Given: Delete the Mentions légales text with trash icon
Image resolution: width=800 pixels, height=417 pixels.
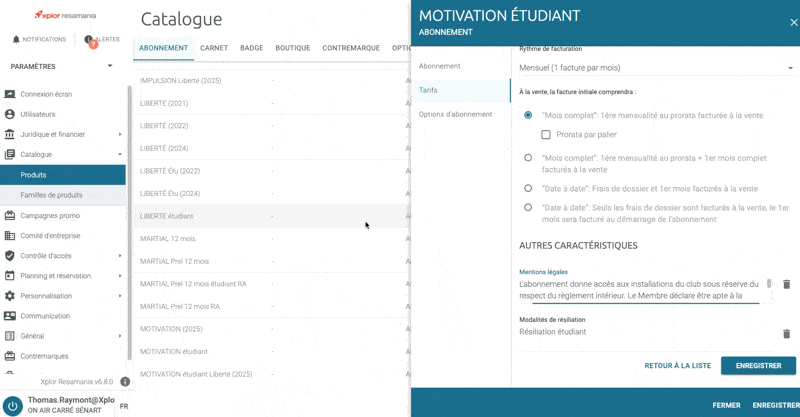Looking at the screenshot, I should [786, 284].
